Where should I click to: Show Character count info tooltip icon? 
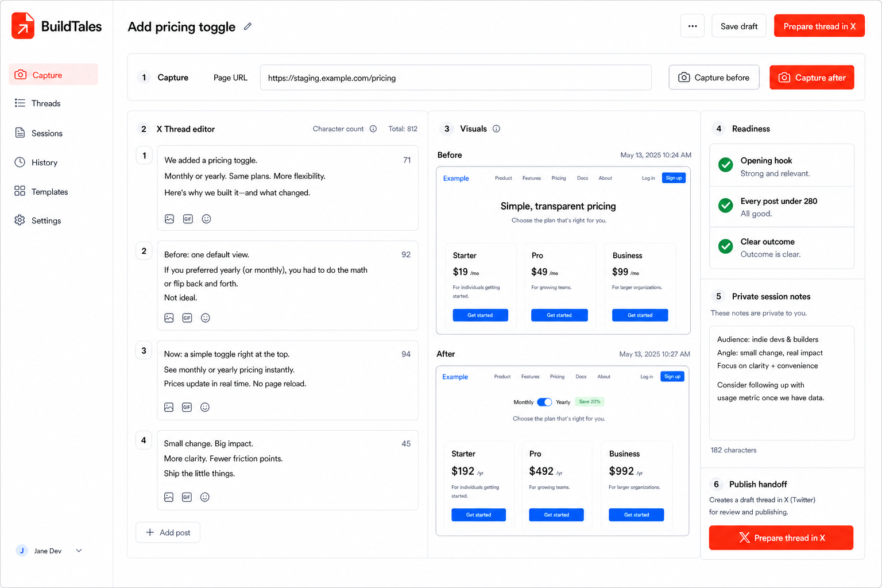(373, 129)
